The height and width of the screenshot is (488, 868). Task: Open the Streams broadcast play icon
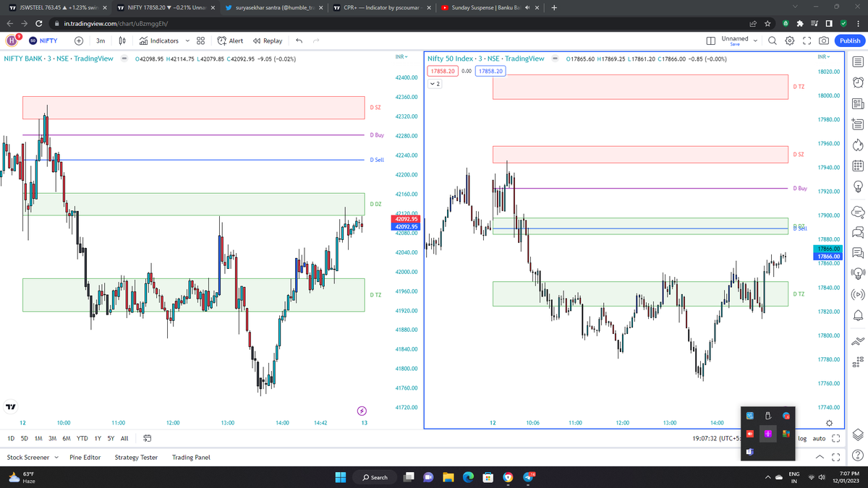click(858, 294)
